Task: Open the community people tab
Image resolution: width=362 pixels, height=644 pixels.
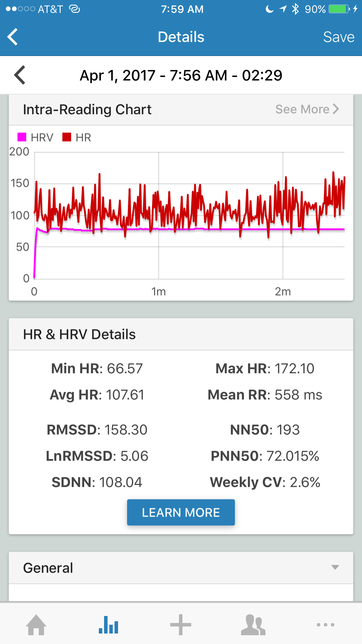Action: [x=253, y=624]
